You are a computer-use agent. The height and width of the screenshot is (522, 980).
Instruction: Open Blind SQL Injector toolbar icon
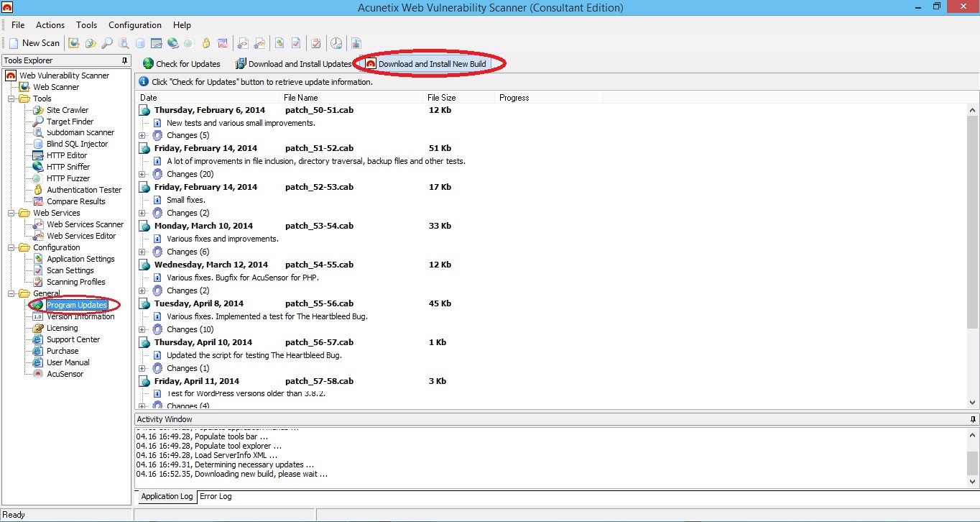[140, 43]
